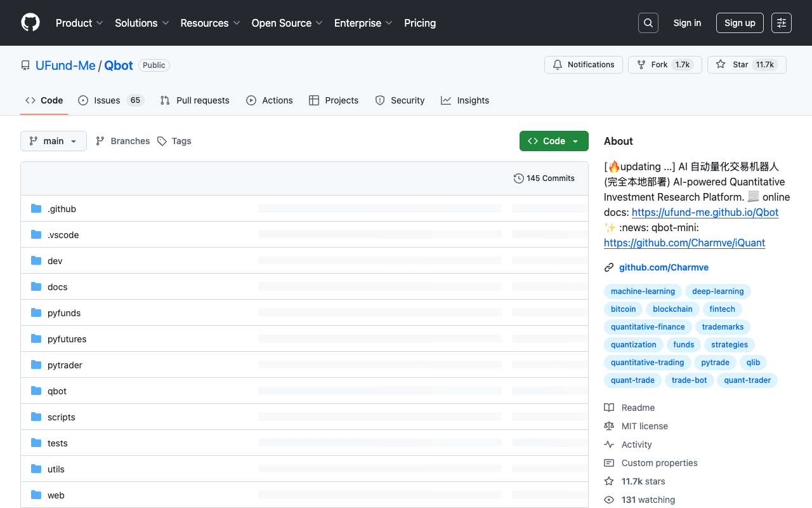The image size is (812, 508).
Task: Expand the Product menu
Action: click(x=79, y=23)
